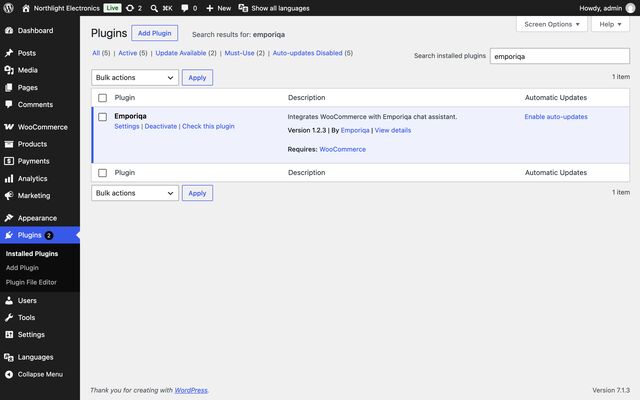Click Version 7.1.3 footer text
The height and width of the screenshot is (400, 640).
[x=611, y=390]
